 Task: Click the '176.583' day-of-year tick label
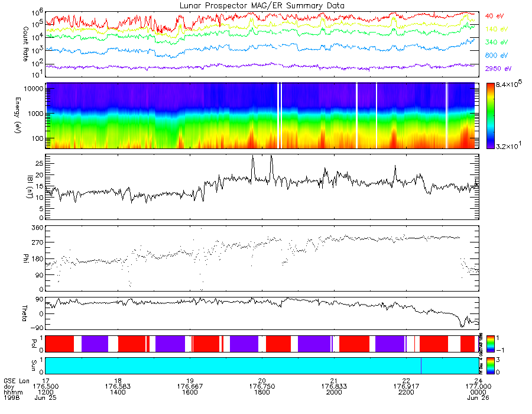pyautogui.click(x=118, y=387)
